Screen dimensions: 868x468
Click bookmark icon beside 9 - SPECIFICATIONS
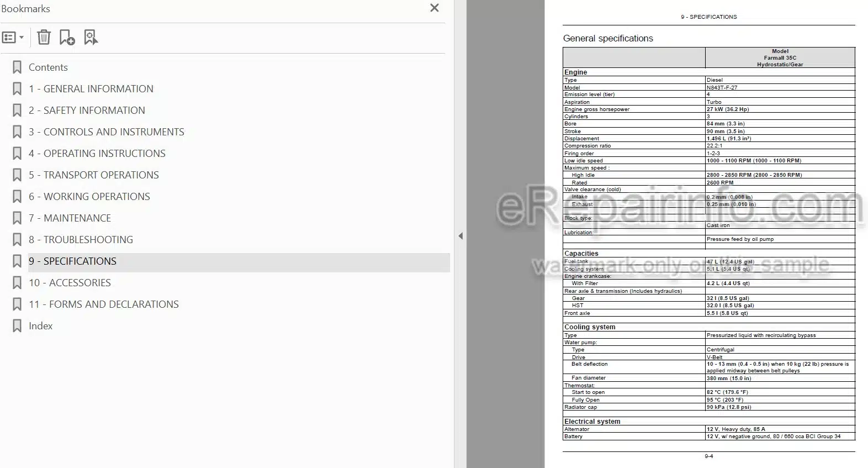click(17, 261)
